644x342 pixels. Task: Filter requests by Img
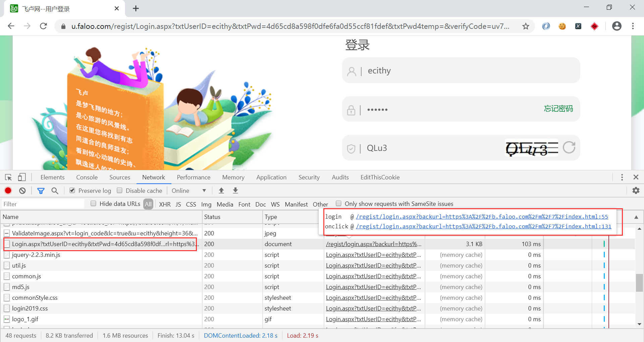click(x=206, y=204)
